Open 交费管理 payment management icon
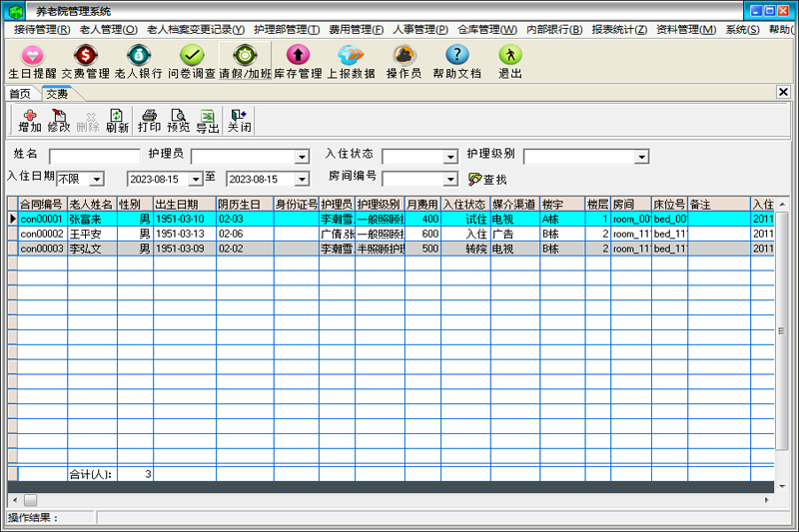Viewport: 799px width, 532px height. [86, 62]
